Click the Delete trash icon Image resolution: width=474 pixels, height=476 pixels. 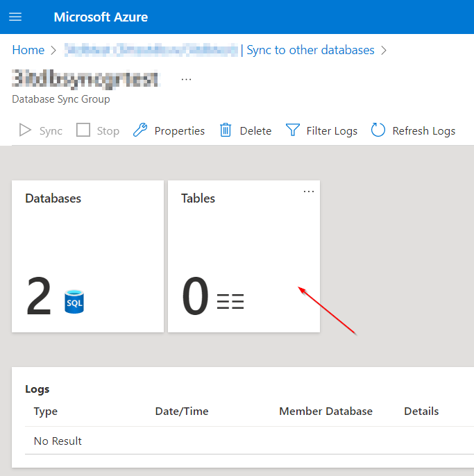pyautogui.click(x=226, y=130)
